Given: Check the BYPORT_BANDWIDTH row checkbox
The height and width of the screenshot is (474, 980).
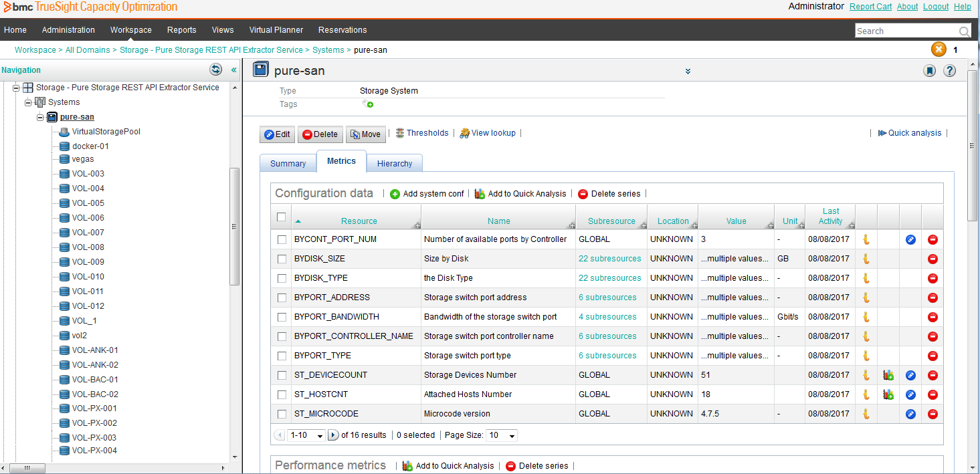Looking at the screenshot, I should point(282,317).
